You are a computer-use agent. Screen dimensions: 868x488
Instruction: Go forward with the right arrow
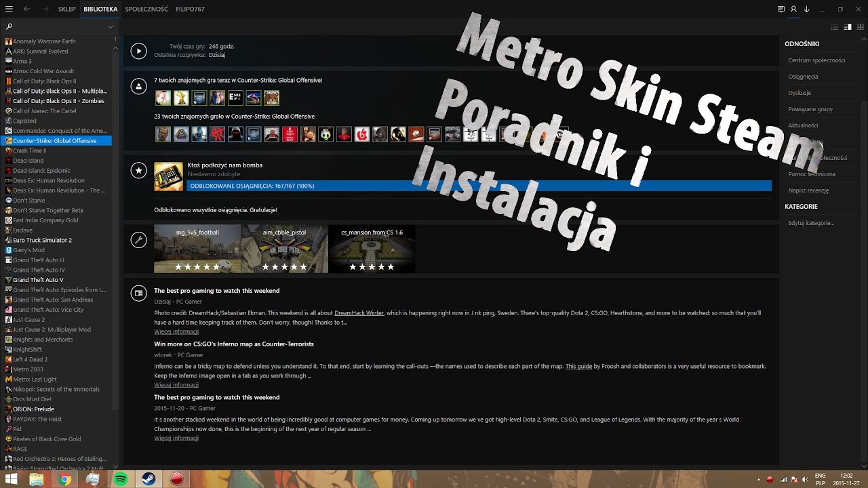pyautogui.click(x=45, y=9)
